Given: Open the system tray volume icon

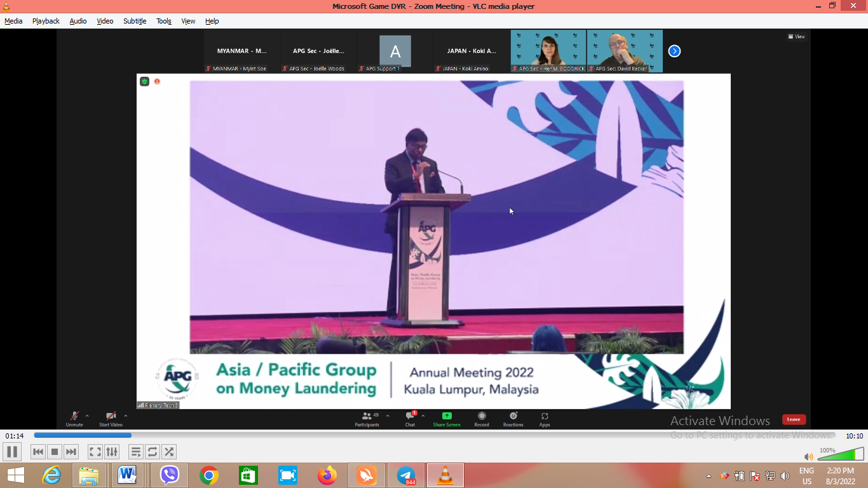Looking at the screenshot, I should 785,476.
